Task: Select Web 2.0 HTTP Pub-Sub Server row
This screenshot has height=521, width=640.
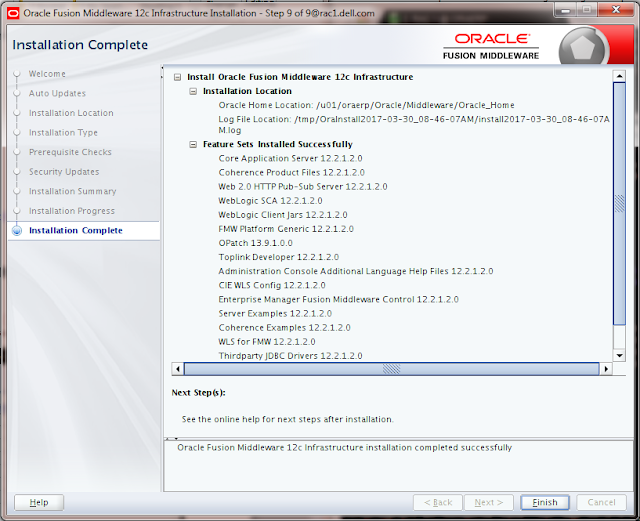Action: [x=303, y=187]
